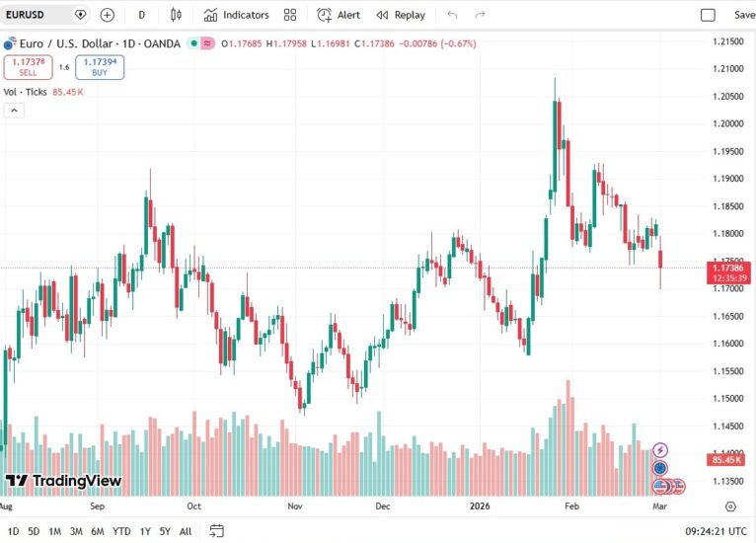Redo the last chart action
Viewport: 756px width, 543px height.
[481, 15]
